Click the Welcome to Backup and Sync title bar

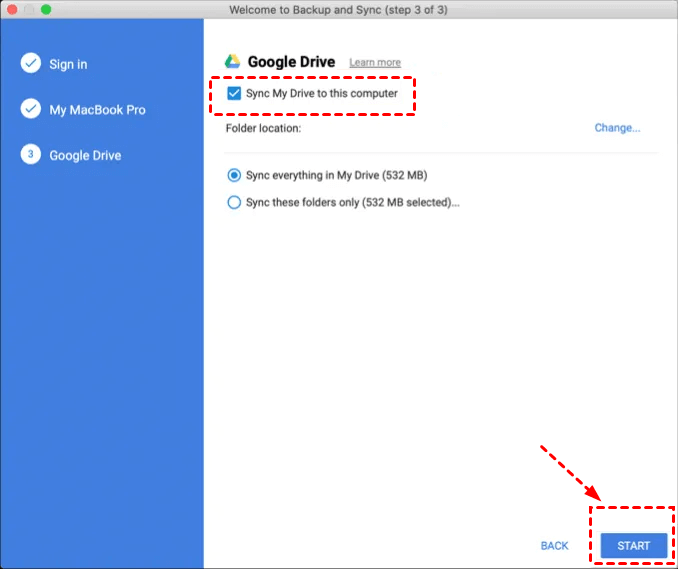340,9
